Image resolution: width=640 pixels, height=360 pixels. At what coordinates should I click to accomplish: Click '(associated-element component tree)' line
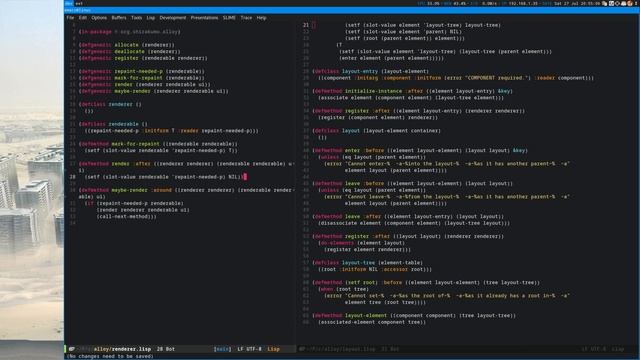coord(372,322)
